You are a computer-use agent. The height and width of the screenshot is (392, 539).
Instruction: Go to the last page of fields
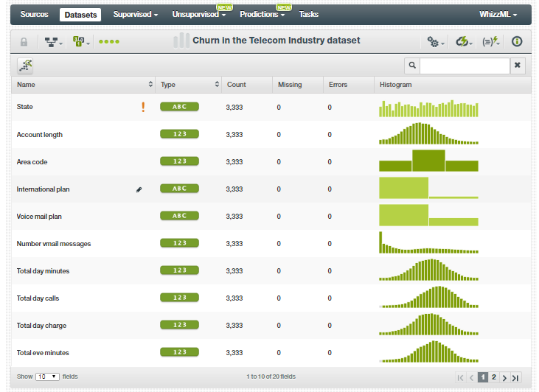(515, 377)
